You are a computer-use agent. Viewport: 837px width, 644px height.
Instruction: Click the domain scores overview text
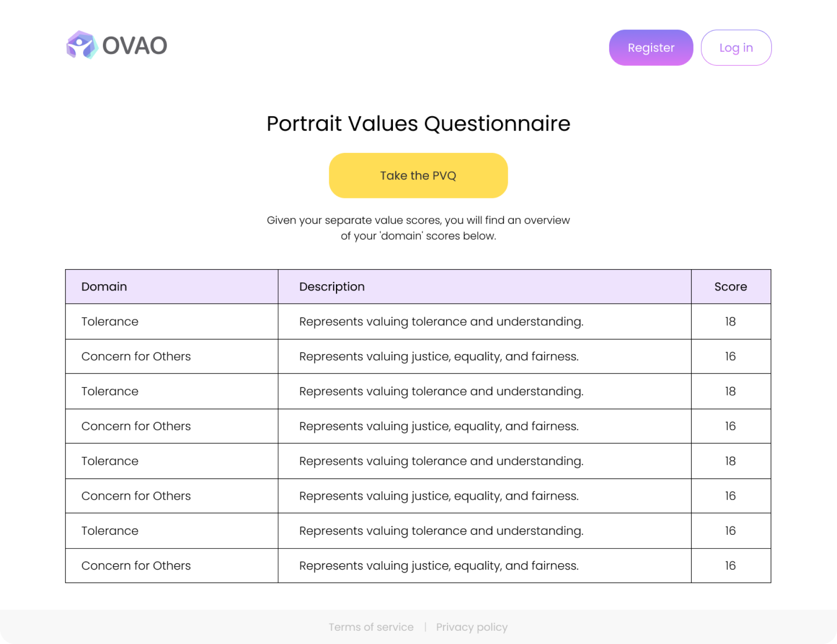[418, 227]
